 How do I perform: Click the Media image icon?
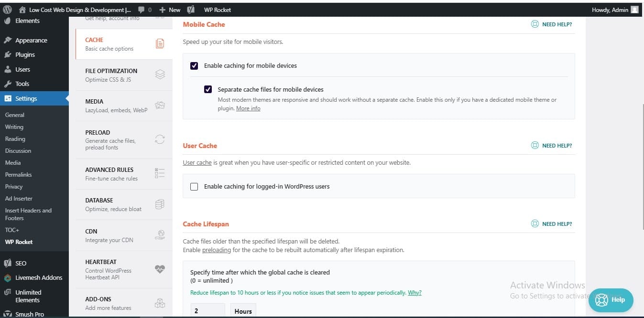coord(160,106)
